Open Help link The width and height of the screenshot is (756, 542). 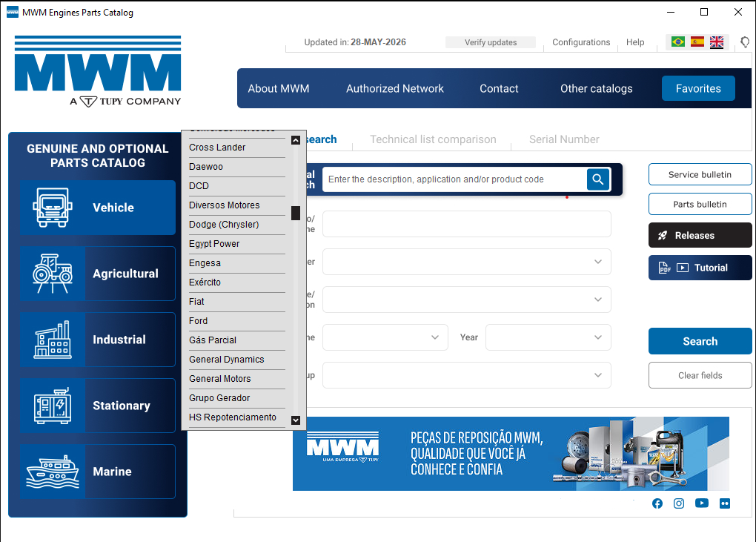(x=635, y=42)
